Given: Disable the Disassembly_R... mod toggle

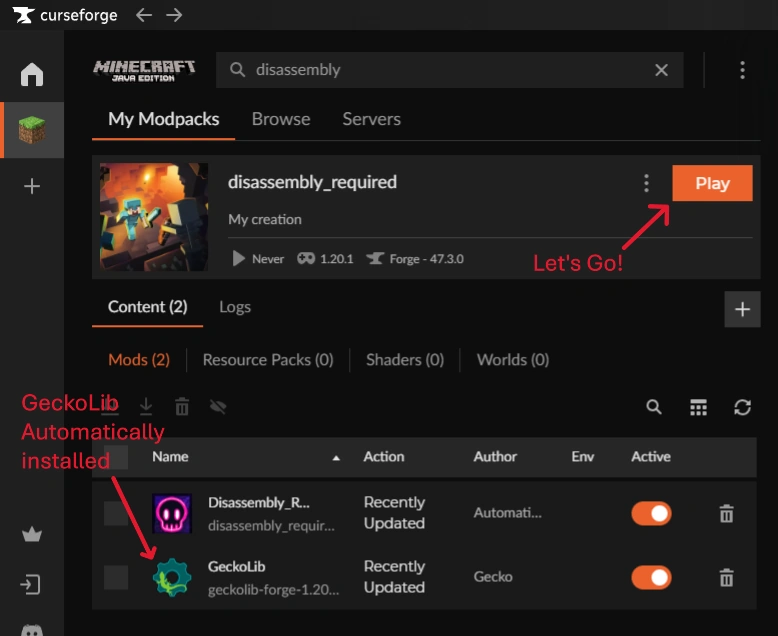Looking at the screenshot, I should pyautogui.click(x=651, y=513).
